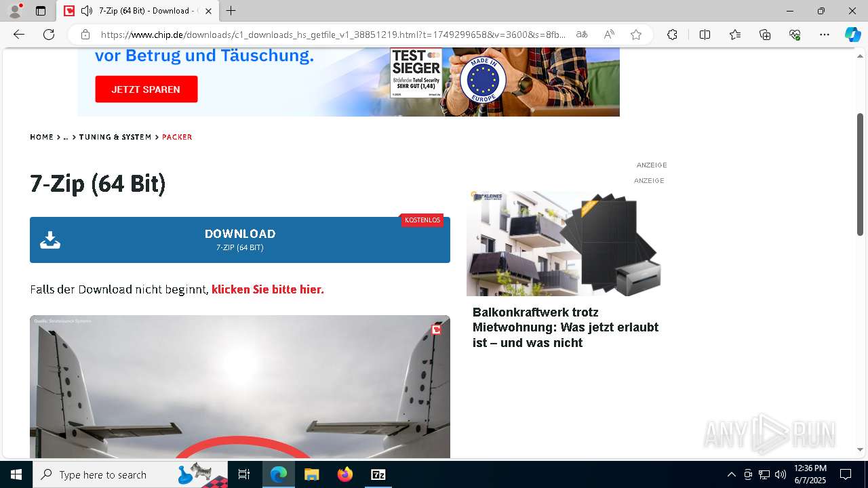This screenshot has height=488, width=868.
Task: Click the blue DOWNLOAD 7-Zip button
Action: tap(240, 240)
